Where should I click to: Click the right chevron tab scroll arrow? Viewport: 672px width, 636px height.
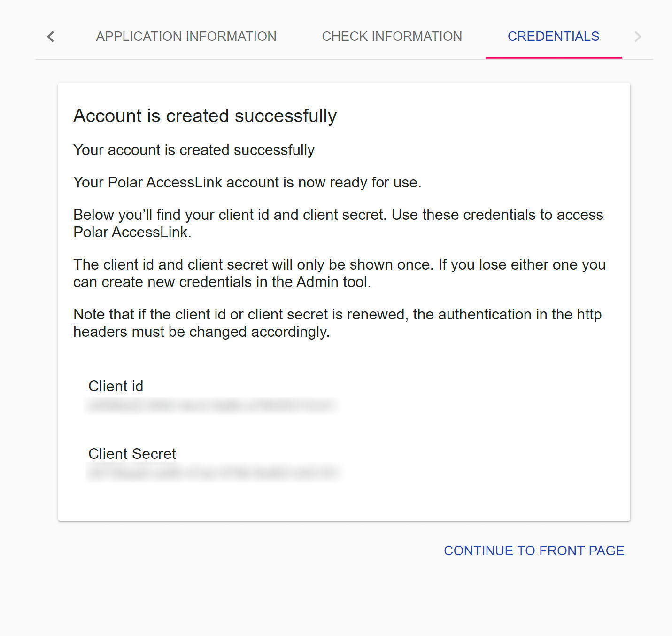click(637, 37)
